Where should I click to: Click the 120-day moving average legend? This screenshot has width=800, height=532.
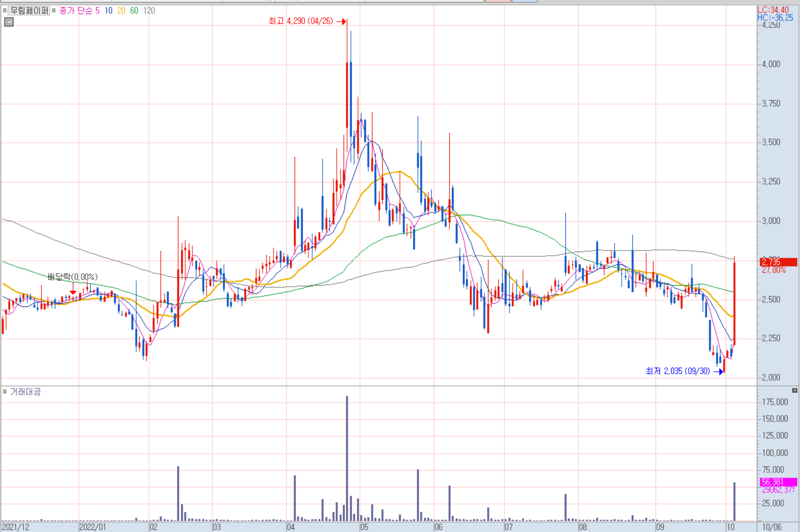coord(149,10)
